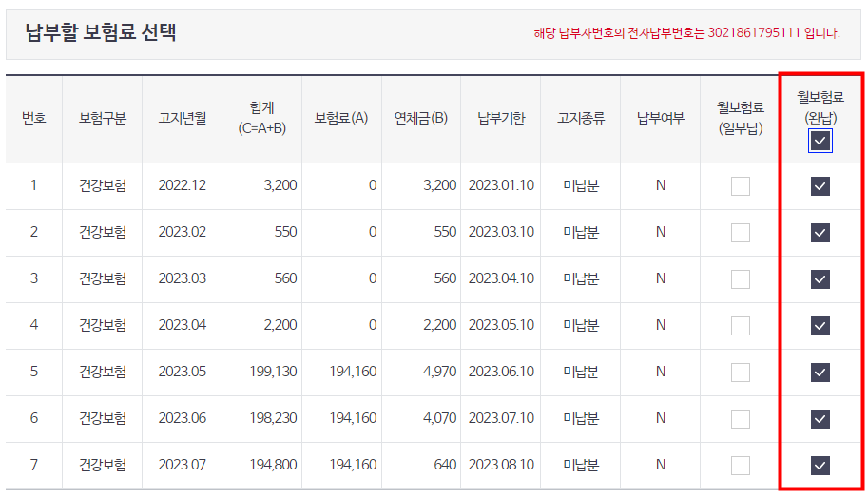Click due date 2023.06.10
Screen dimensions: 868x498
point(502,372)
